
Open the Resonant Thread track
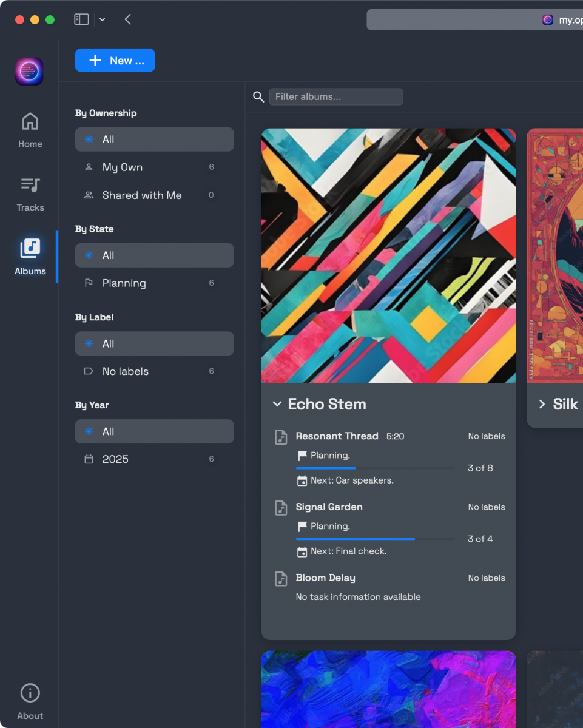pyautogui.click(x=337, y=436)
